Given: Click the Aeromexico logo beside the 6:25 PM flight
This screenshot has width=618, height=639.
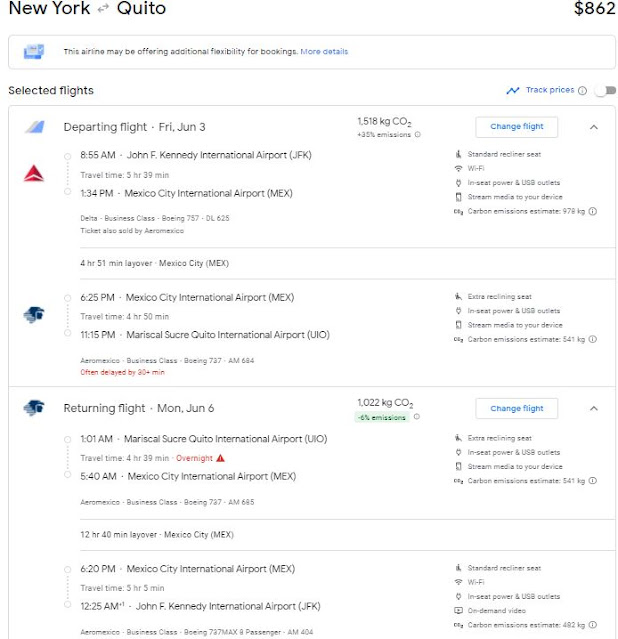Looking at the screenshot, I should click(33, 315).
